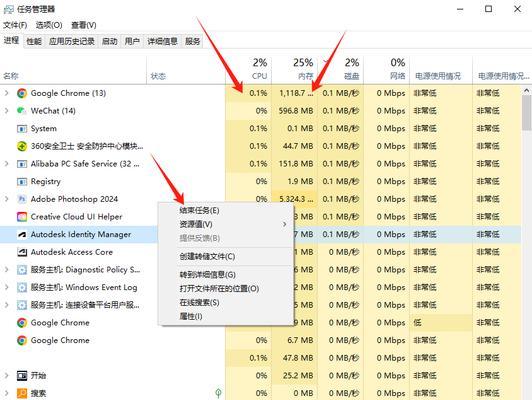Click the Alibaba PC Safe Service icon

(22, 164)
